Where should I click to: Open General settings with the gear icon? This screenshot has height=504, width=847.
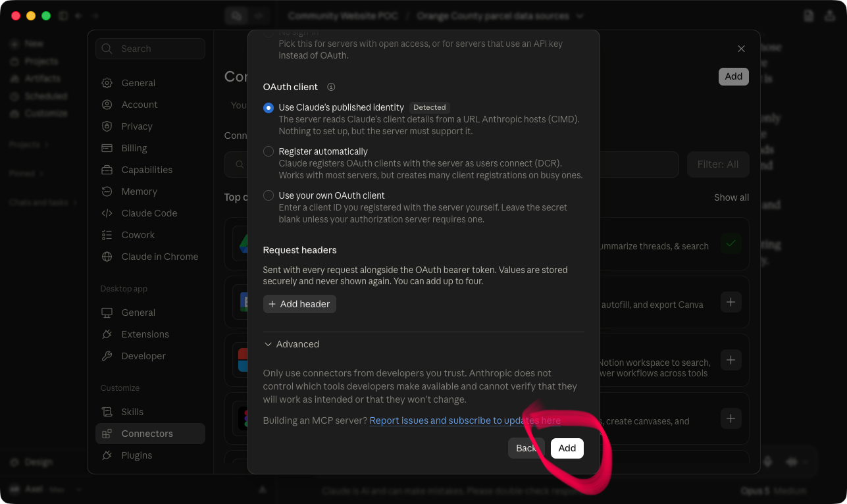[150, 83]
